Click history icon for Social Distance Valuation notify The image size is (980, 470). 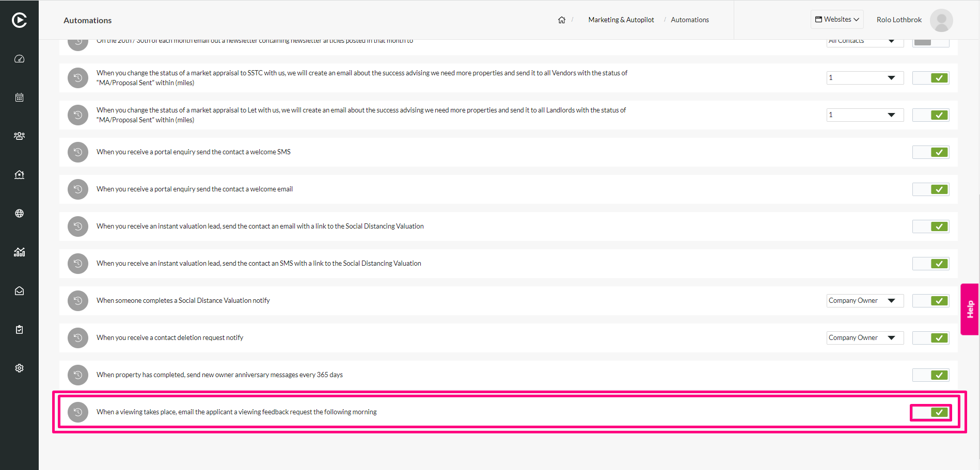point(78,301)
